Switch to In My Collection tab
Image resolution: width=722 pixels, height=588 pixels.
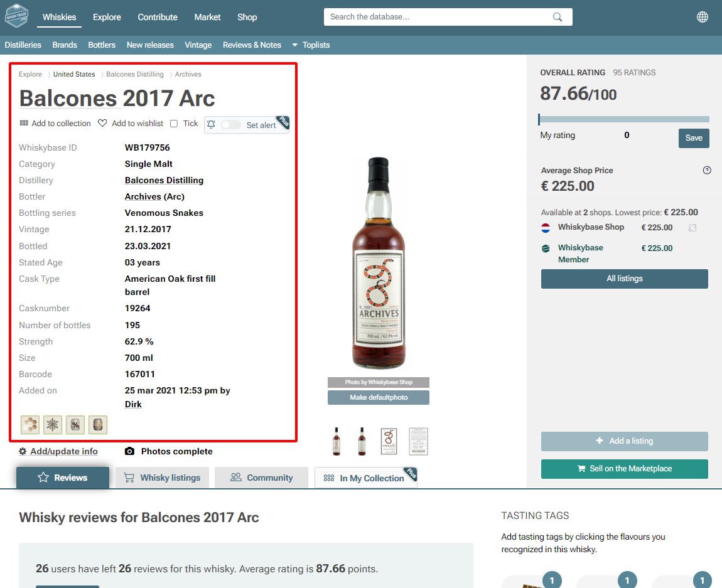click(365, 478)
